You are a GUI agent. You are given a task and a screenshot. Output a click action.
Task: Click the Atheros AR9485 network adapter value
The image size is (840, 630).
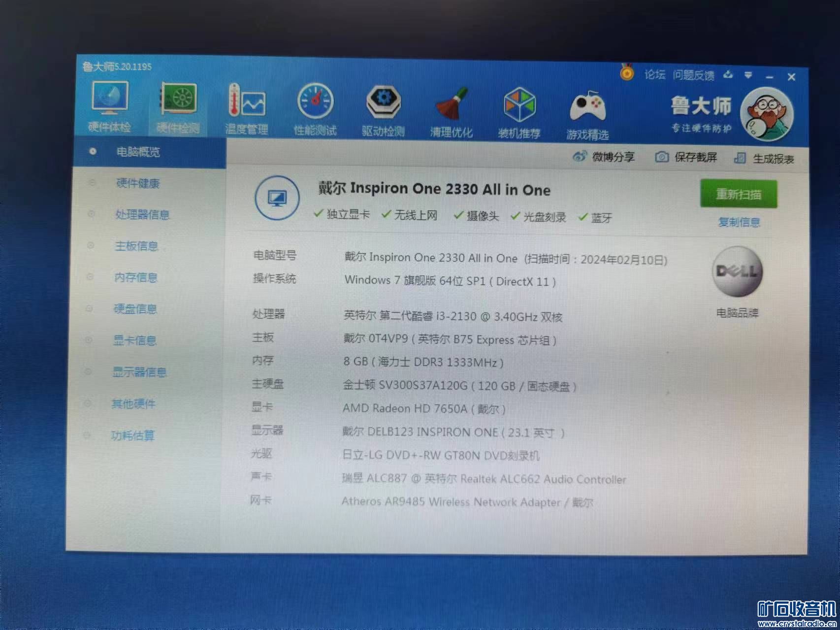(467, 502)
